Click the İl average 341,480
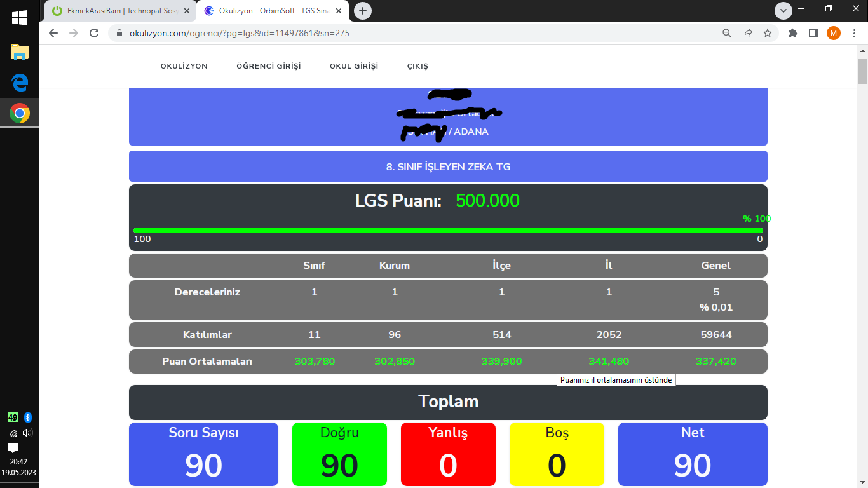The width and height of the screenshot is (868, 488). tap(609, 362)
